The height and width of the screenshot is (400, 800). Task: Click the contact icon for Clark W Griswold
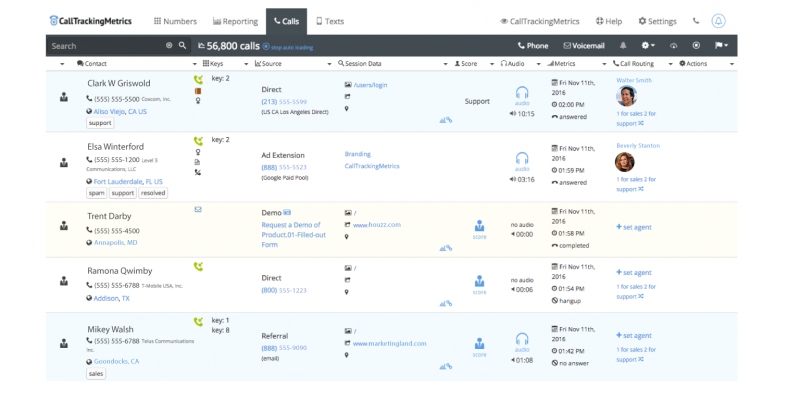click(x=64, y=97)
